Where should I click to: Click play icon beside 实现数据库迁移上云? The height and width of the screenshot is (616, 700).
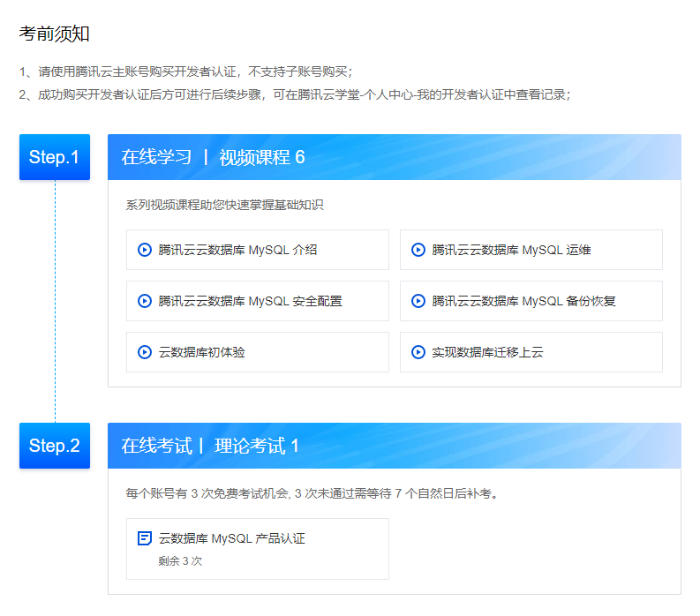[418, 352]
